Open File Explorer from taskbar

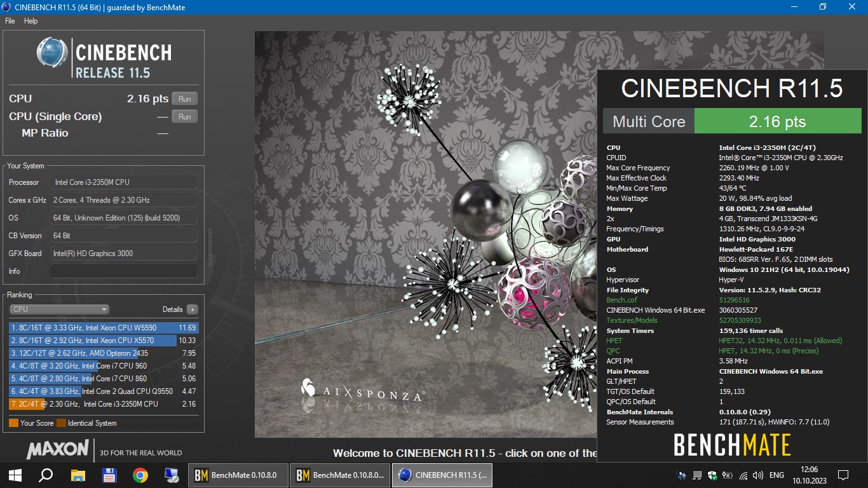[78, 475]
